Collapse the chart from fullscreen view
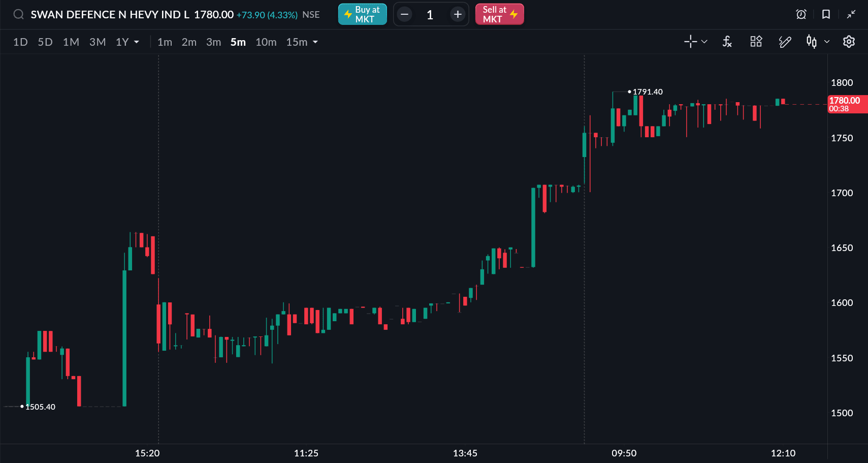This screenshot has height=463, width=868. coord(851,14)
